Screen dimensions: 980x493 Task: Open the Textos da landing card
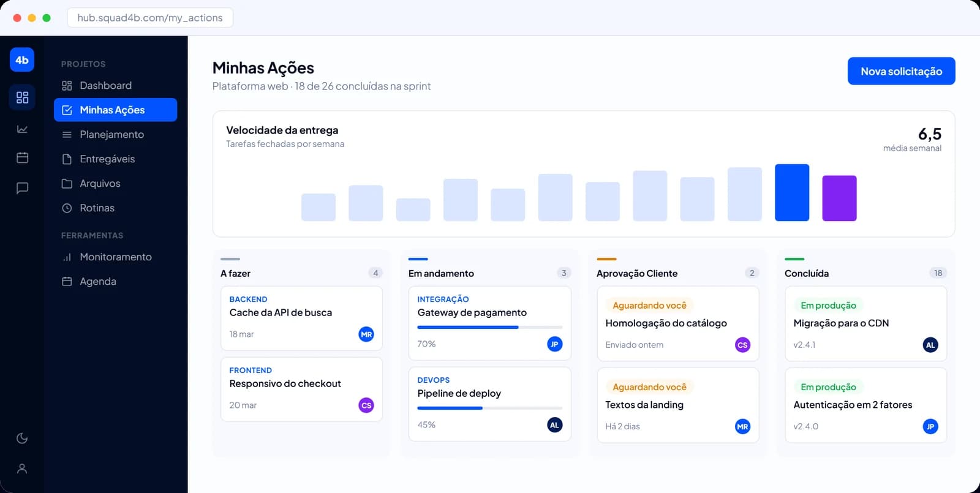coord(678,405)
